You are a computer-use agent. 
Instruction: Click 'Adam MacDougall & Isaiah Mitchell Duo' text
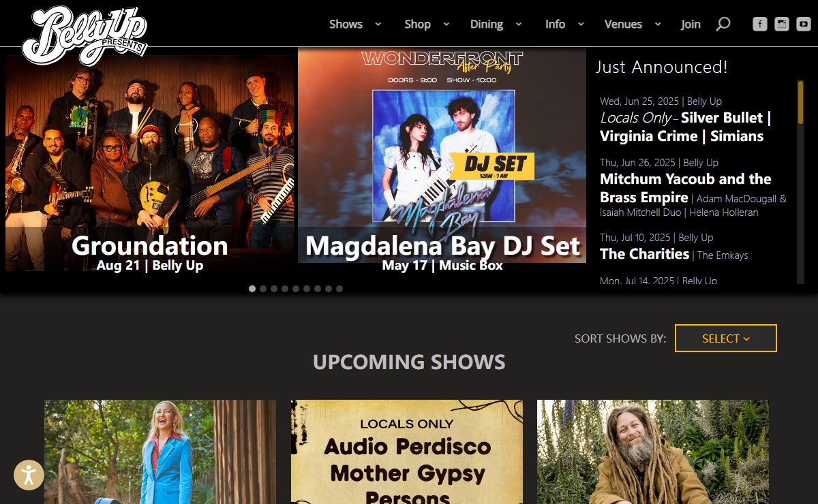[x=693, y=206]
